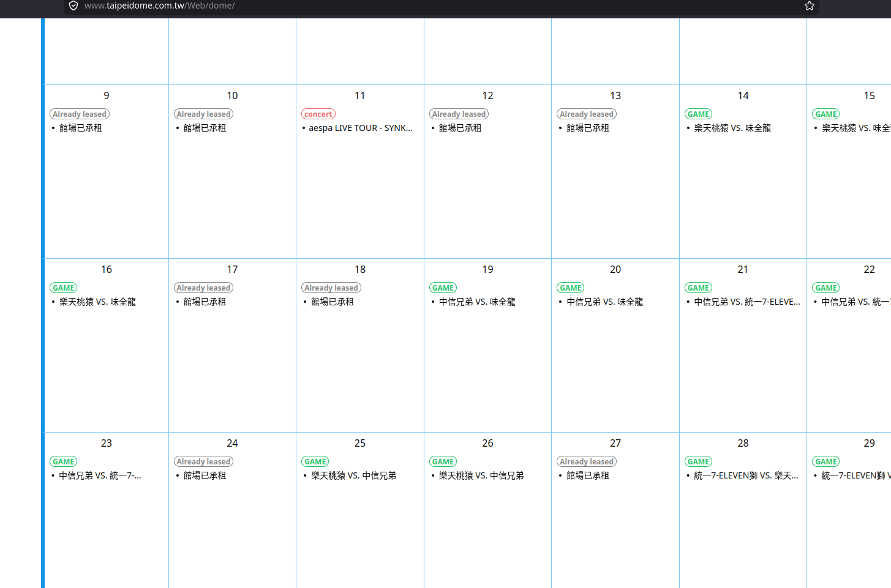Open 館場已承租 entry on day 10
This screenshot has width=891, height=588.
(x=205, y=128)
